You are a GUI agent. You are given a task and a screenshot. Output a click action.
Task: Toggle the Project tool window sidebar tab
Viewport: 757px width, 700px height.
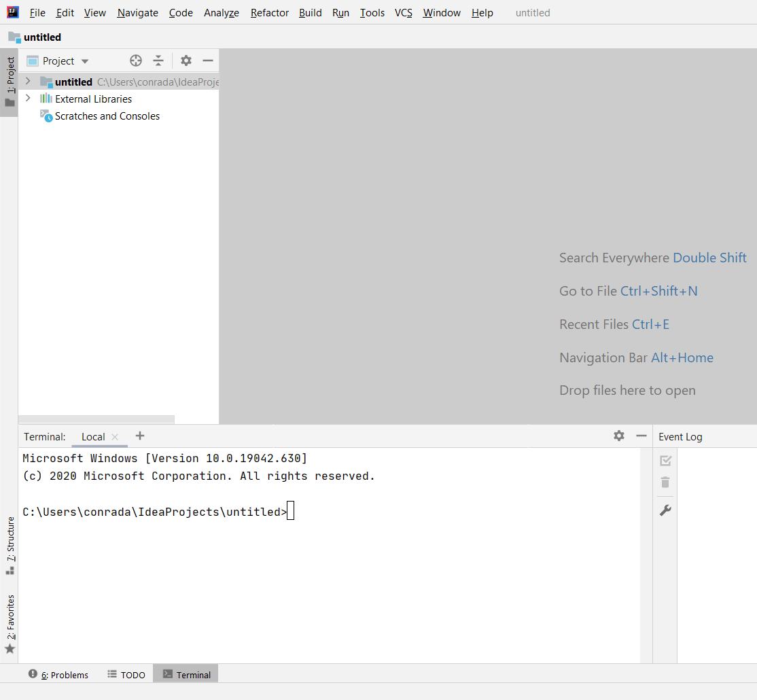click(x=10, y=82)
